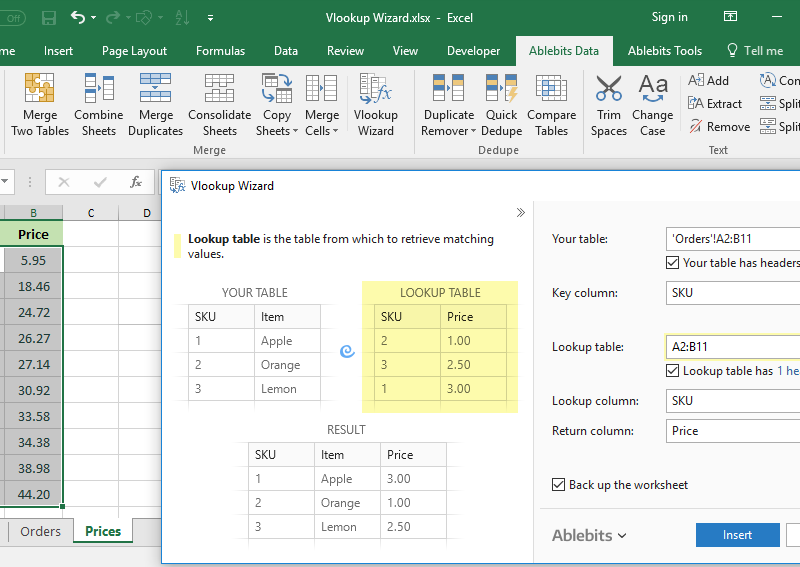The height and width of the screenshot is (567, 800).
Task: Open Customize Quick Access Toolbar menu
Action: 210,18
